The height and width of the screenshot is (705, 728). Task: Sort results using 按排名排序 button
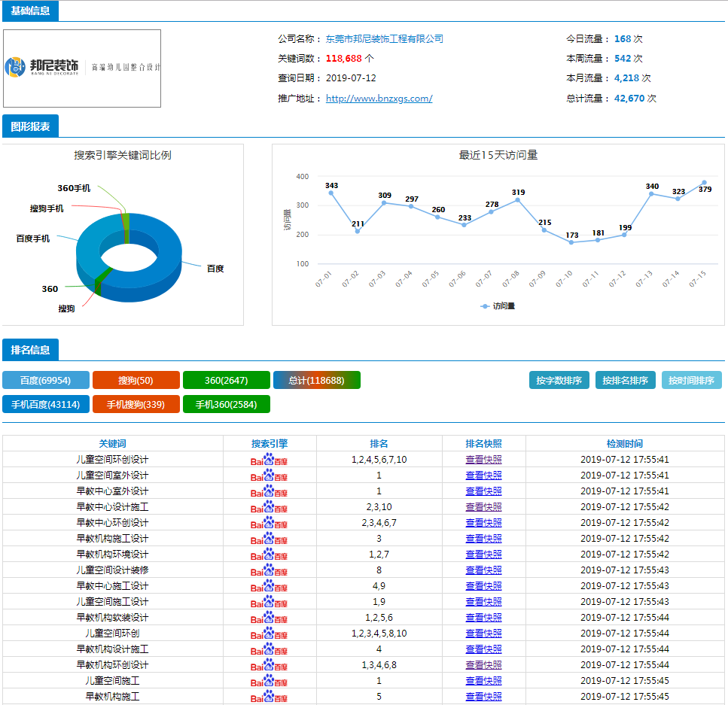[626, 381]
